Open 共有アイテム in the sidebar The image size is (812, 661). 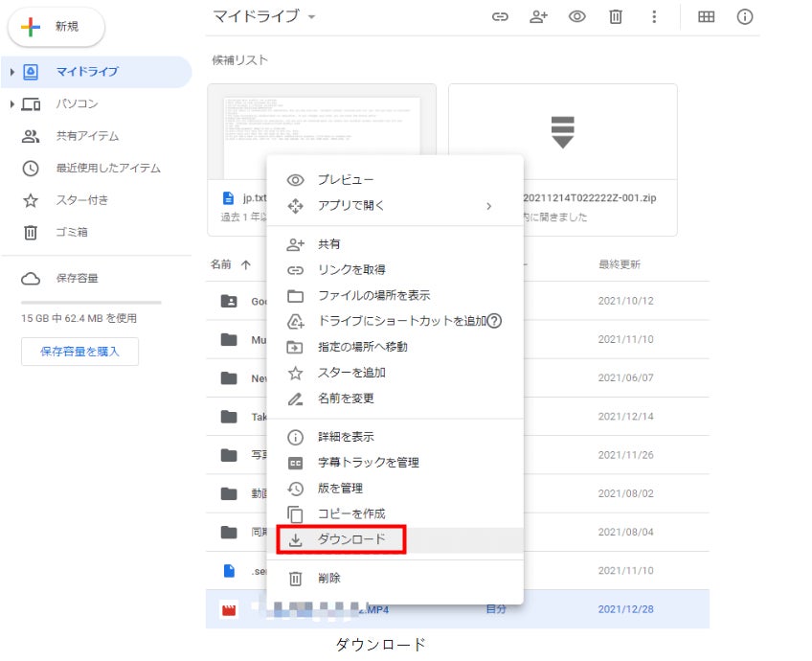(87, 136)
